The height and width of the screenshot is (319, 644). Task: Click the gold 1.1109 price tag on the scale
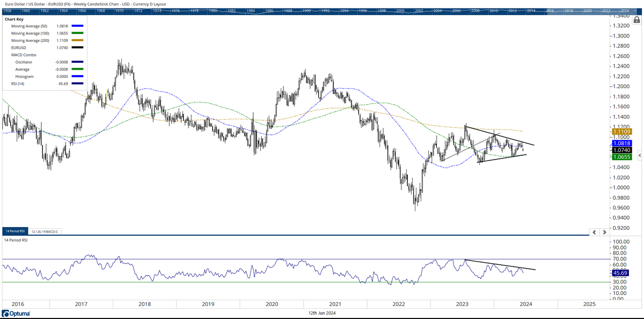point(621,131)
